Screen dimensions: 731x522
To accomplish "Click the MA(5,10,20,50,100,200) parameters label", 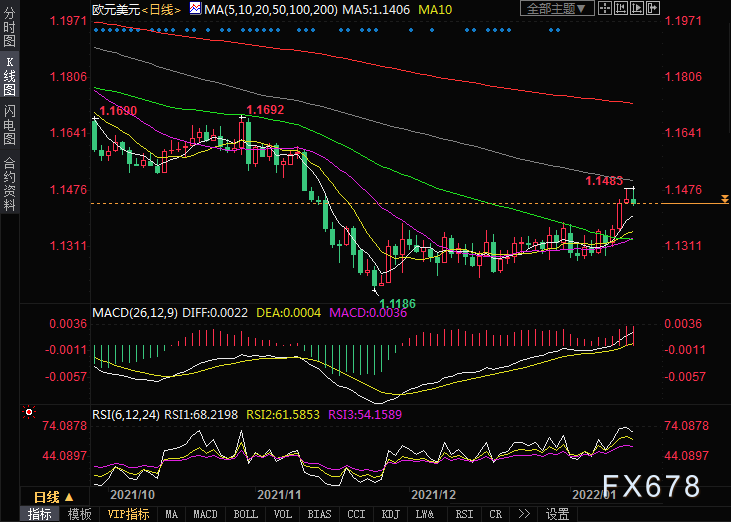I will point(270,9).
